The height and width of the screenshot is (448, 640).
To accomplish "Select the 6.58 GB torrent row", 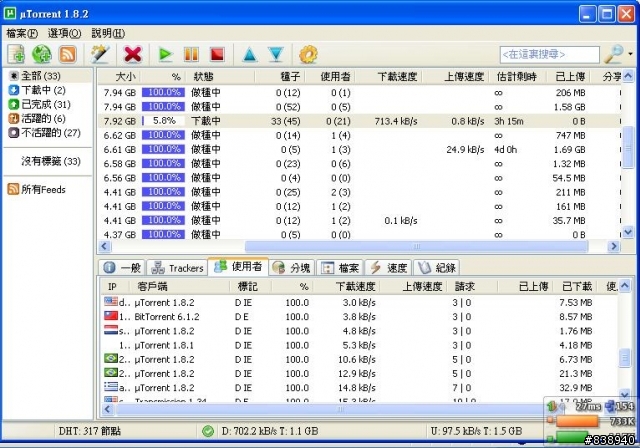I will 359,164.
